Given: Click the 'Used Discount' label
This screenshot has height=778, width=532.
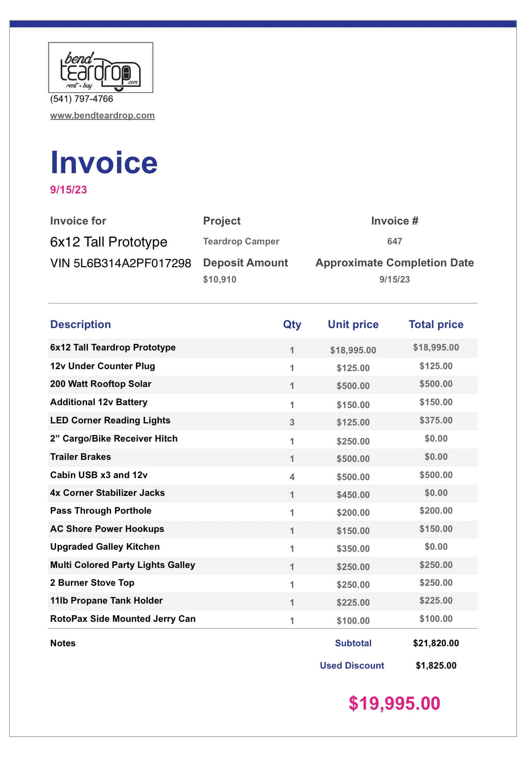Looking at the screenshot, I should [x=352, y=666].
